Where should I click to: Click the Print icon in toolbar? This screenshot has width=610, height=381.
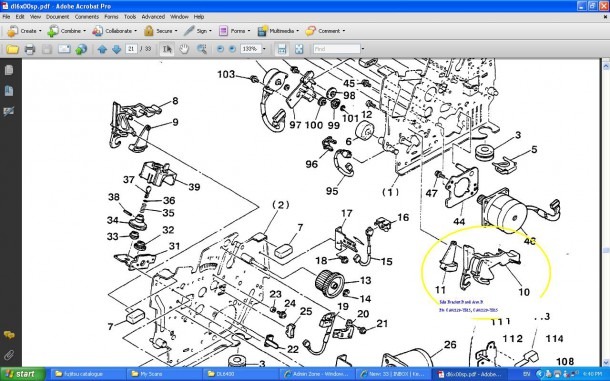click(x=30, y=49)
